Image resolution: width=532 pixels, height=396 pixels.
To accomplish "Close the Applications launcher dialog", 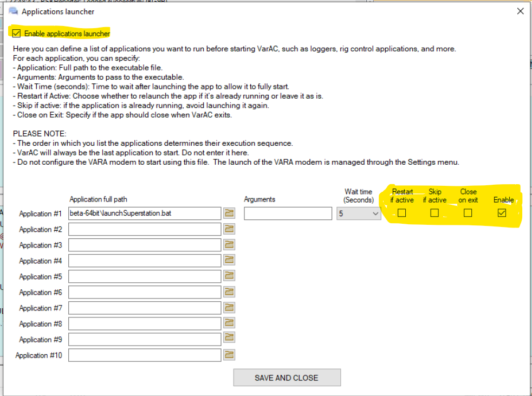I will coord(520,11).
